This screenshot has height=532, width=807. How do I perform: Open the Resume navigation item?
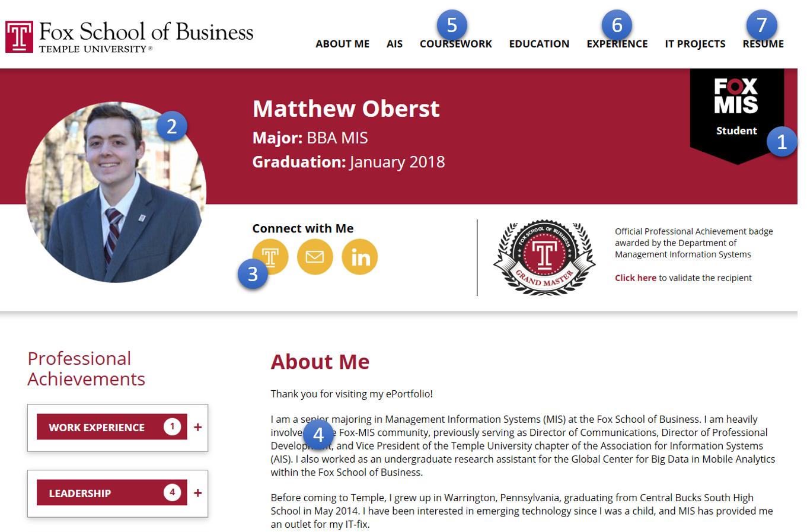click(x=763, y=44)
